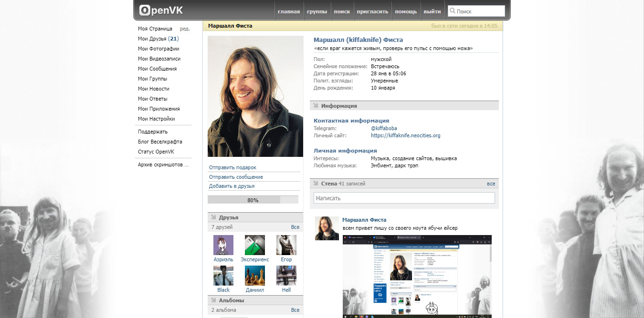
Task: Collapse the Друзья section arrow
Action: [213, 217]
